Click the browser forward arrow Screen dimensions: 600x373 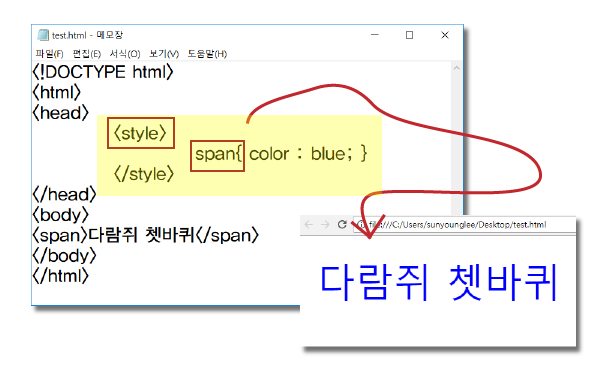325,225
